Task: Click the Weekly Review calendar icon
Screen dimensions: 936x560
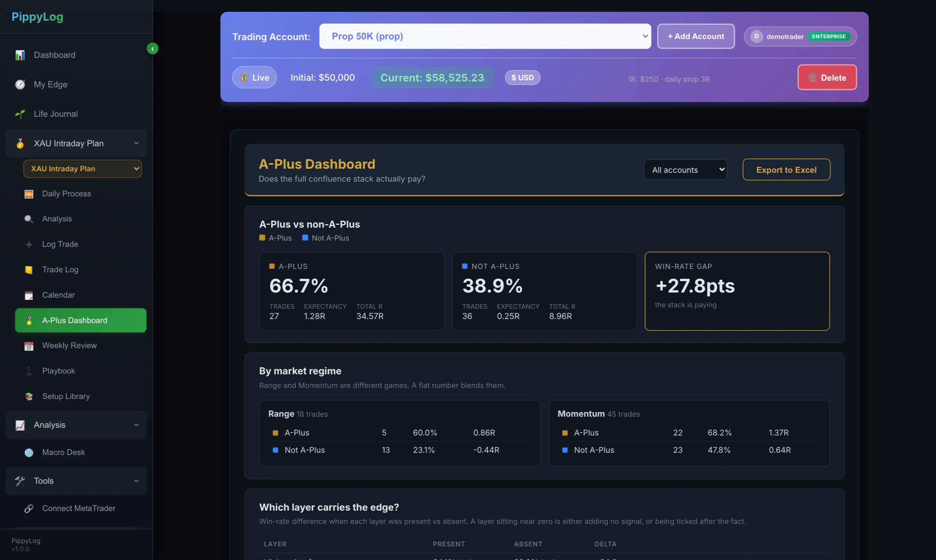Action: point(29,346)
